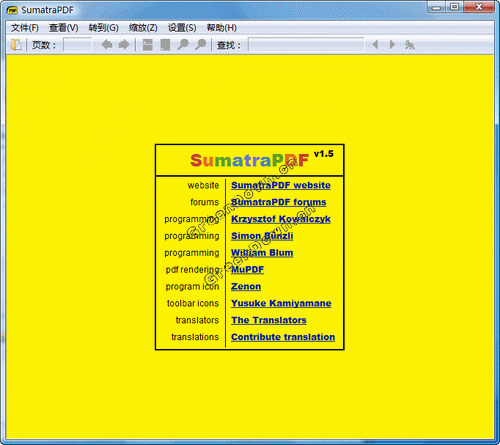Click the Open file toolbar icon
This screenshot has width=500, height=445.
click(16, 45)
